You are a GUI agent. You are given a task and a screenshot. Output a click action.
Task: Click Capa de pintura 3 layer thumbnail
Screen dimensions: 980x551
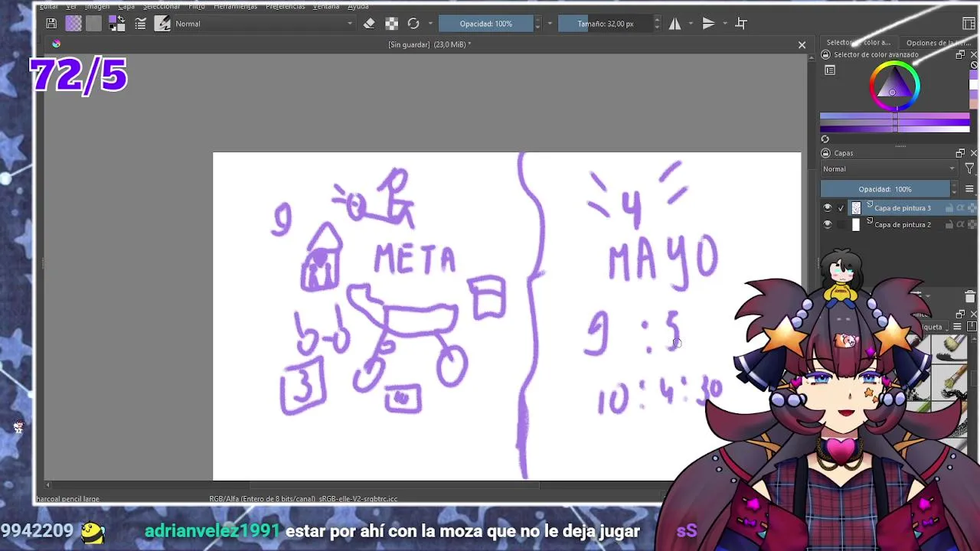(x=856, y=208)
